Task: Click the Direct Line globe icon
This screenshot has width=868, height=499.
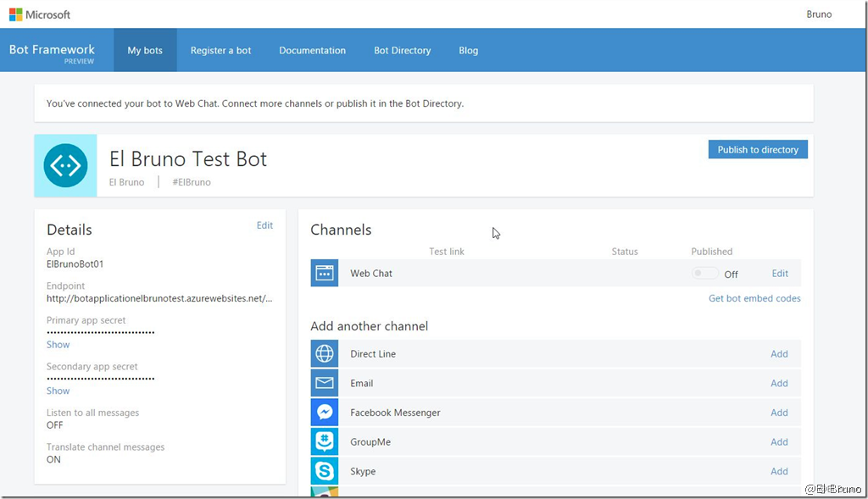Action: (325, 354)
